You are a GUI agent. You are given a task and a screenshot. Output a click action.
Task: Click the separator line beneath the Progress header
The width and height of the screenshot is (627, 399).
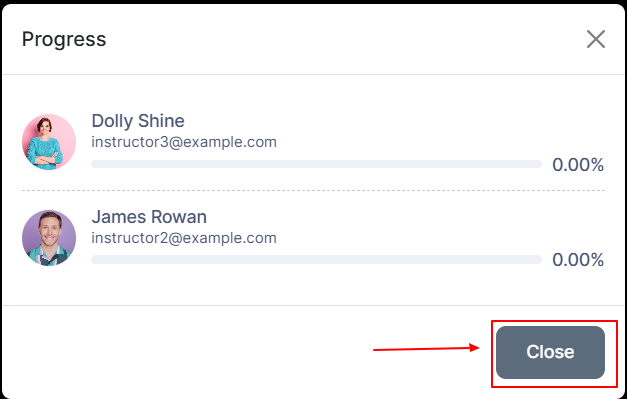click(x=314, y=74)
